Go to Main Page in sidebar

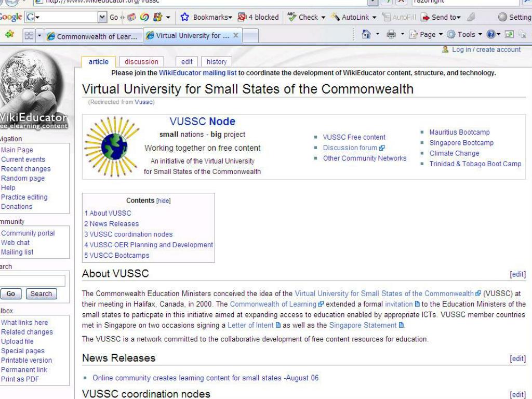coord(17,150)
